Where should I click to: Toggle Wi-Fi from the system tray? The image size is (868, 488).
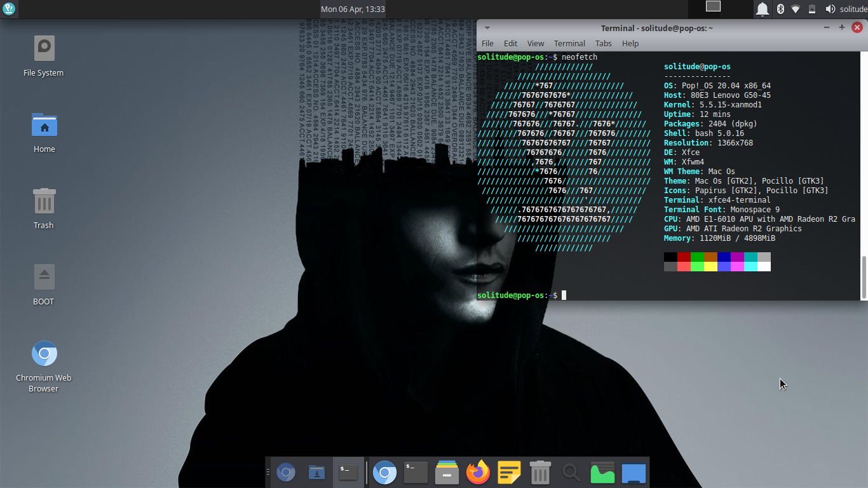click(x=796, y=9)
